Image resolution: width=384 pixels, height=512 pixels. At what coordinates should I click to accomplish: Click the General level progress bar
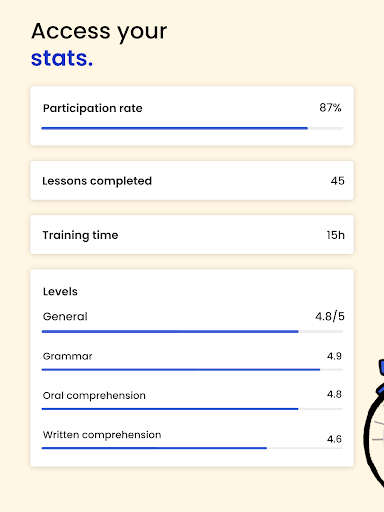(192, 332)
